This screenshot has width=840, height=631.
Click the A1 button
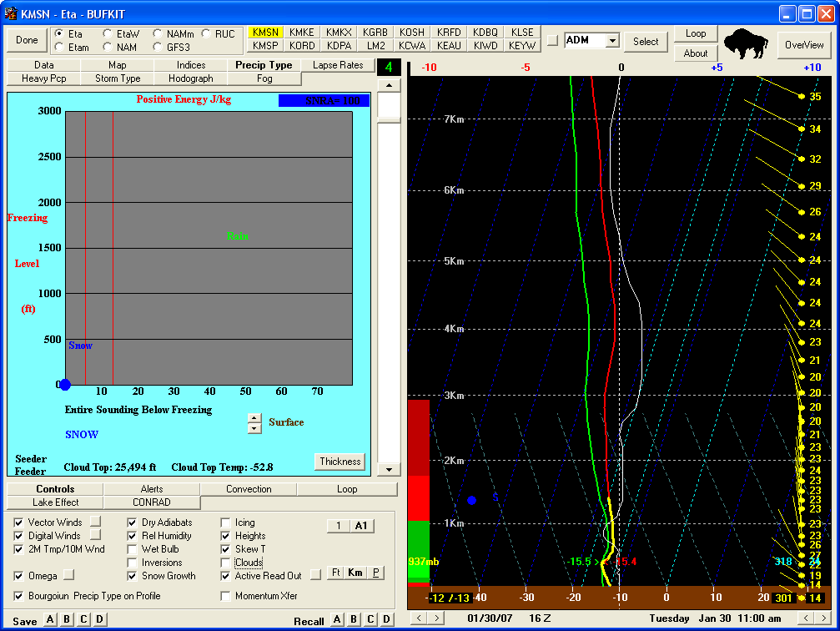(x=361, y=525)
